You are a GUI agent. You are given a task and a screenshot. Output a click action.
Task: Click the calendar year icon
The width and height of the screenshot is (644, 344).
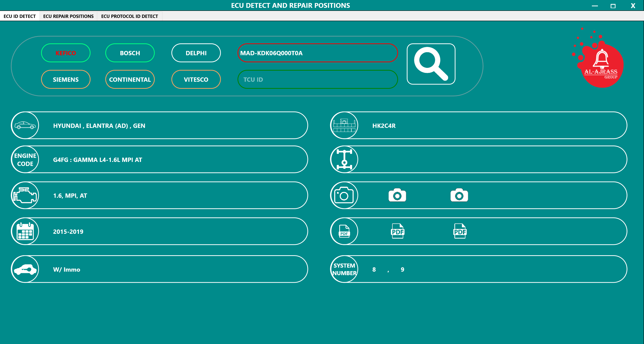coord(25,231)
